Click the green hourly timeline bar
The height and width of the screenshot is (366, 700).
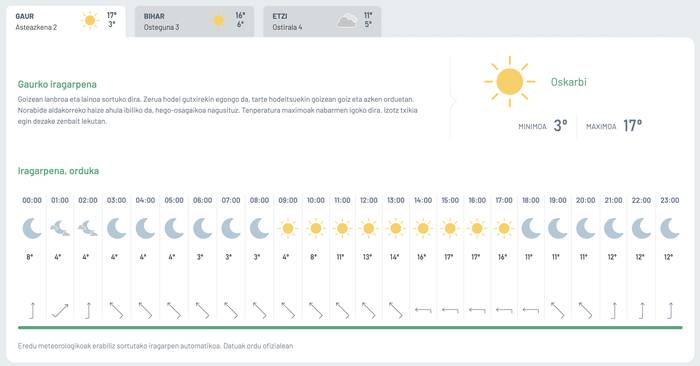pyautogui.click(x=350, y=328)
